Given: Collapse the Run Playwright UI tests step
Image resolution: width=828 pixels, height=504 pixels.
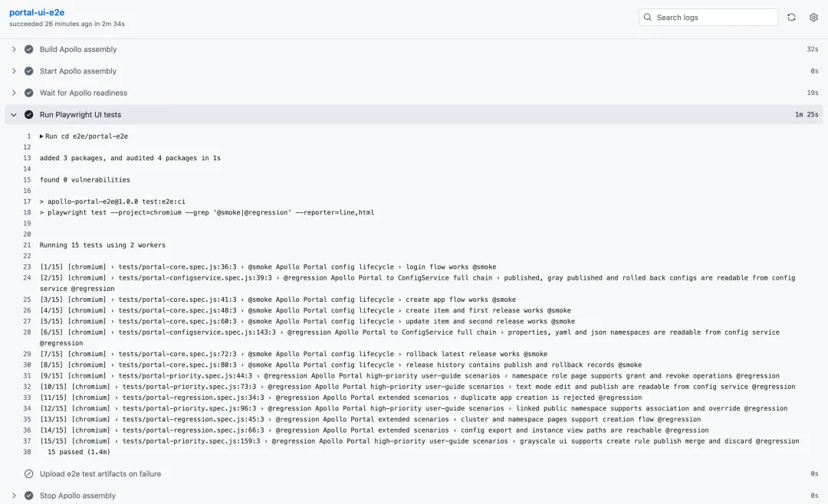Looking at the screenshot, I should (x=14, y=115).
